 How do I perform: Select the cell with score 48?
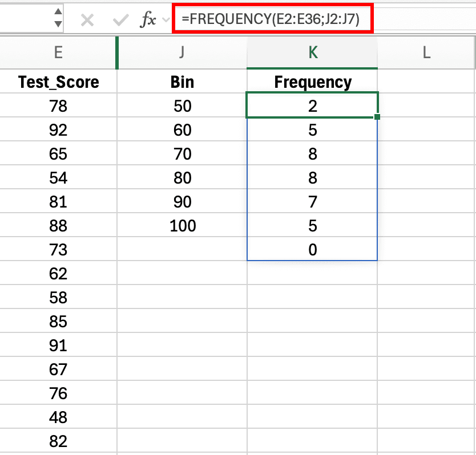58,417
